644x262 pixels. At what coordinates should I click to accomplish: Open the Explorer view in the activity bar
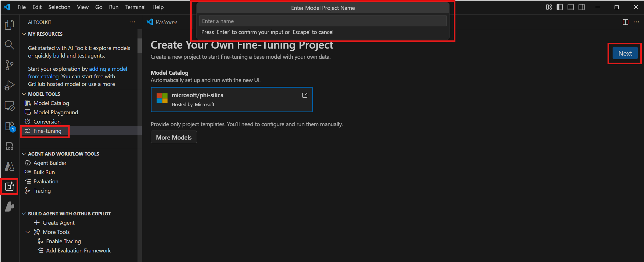(9, 25)
